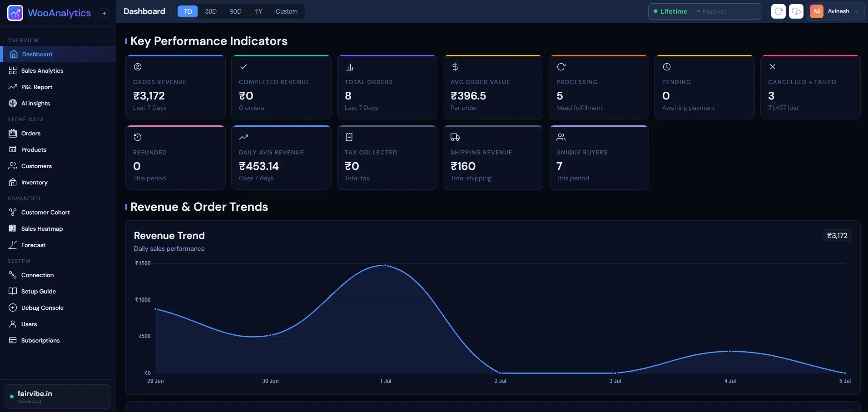
Task: Click the refresh data button
Action: coord(779,11)
